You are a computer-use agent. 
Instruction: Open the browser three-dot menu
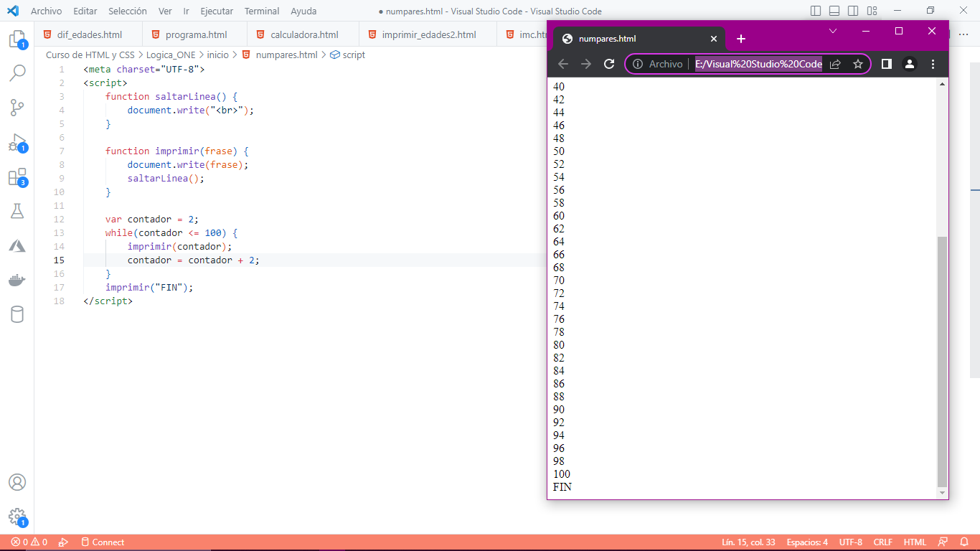[933, 64]
